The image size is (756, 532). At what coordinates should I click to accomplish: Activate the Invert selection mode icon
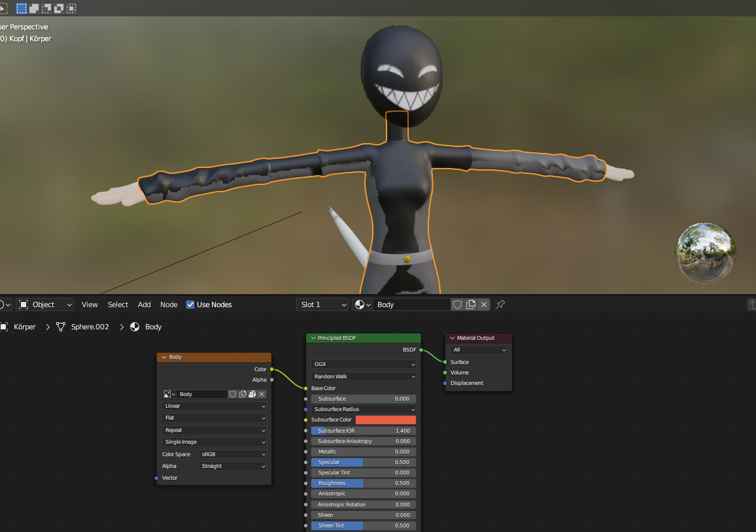click(58, 8)
